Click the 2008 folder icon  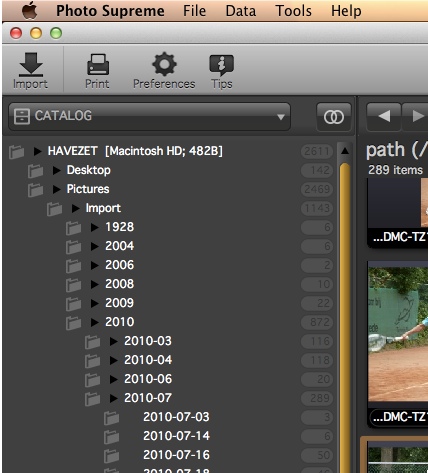[74, 284]
